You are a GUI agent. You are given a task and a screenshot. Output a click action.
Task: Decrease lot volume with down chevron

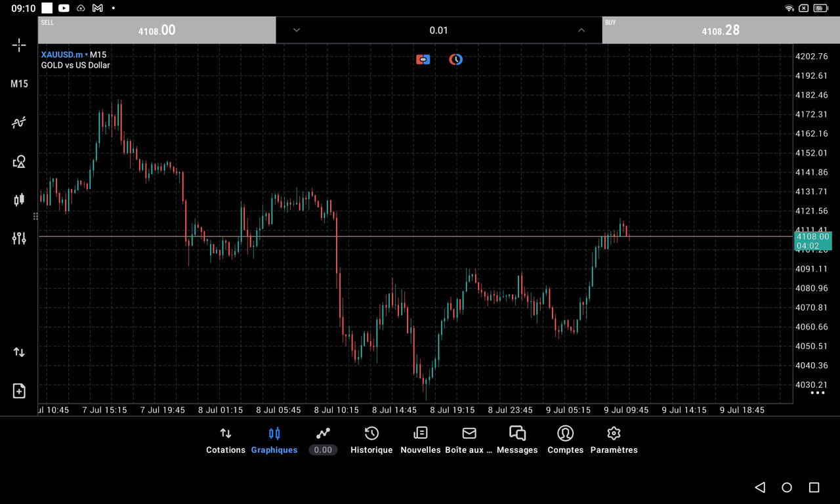[297, 30]
